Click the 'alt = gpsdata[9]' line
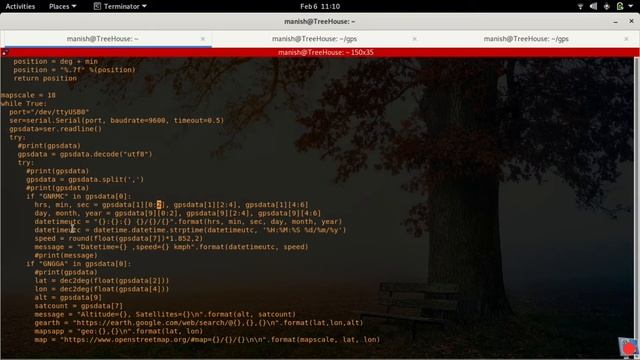The image size is (640, 360). pos(68,298)
